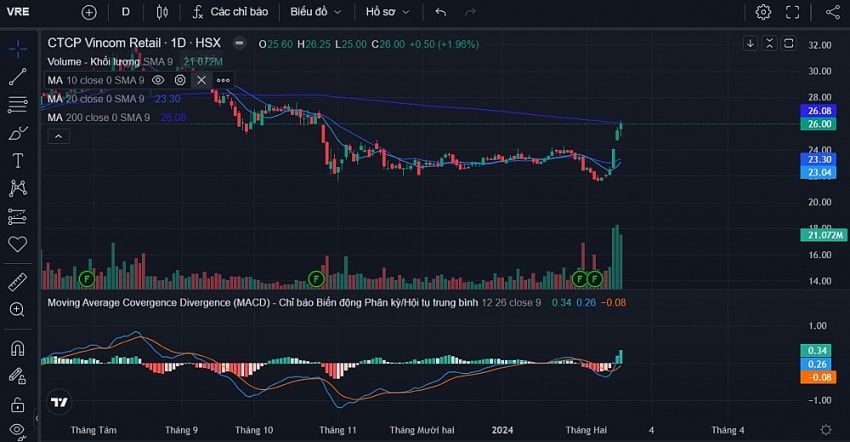Toggle lock all drawing tools
Screen dimensions: 850x442
[x=17, y=404]
